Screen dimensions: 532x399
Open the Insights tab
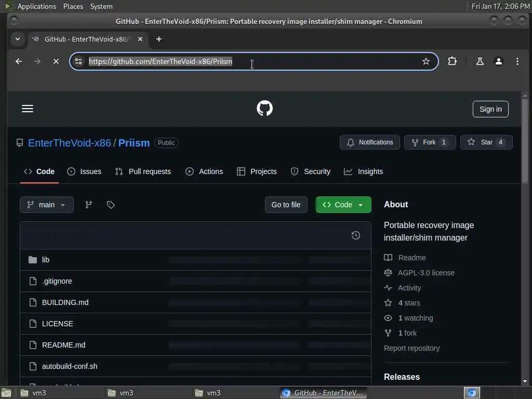(x=363, y=171)
